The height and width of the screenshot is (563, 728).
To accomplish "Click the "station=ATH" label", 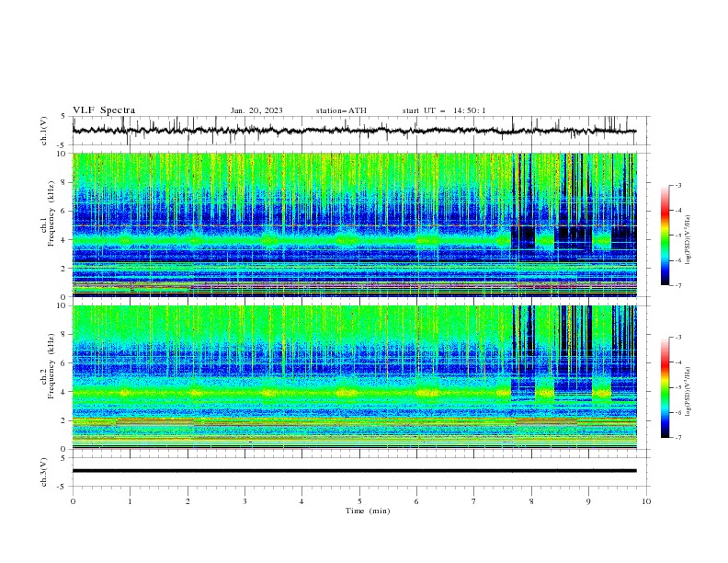I will pos(341,110).
